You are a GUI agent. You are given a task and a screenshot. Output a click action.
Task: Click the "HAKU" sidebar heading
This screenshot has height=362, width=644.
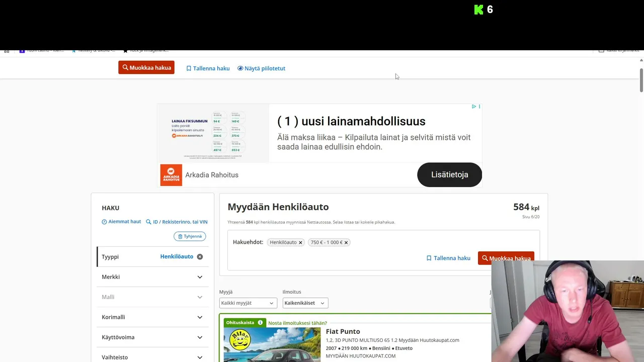(x=111, y=208)
